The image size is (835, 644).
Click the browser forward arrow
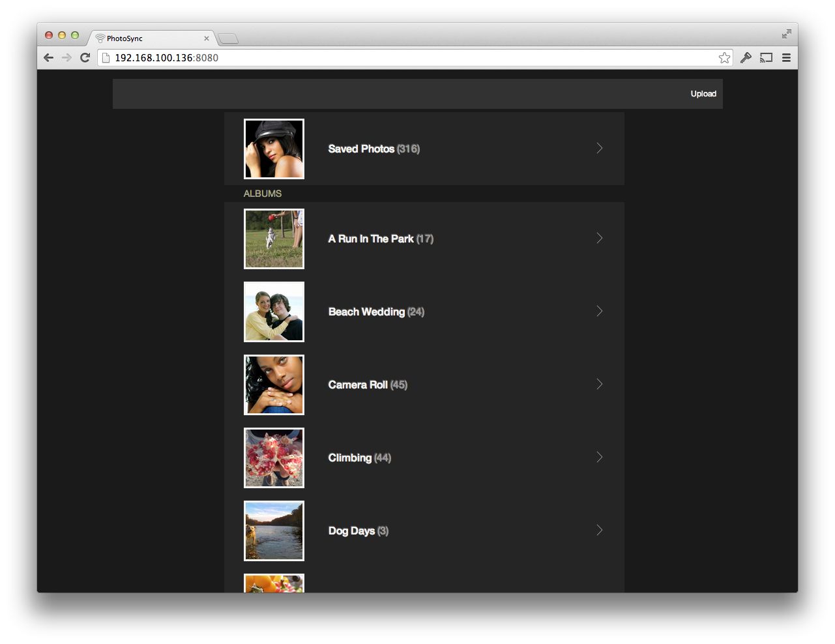(66, 58)
